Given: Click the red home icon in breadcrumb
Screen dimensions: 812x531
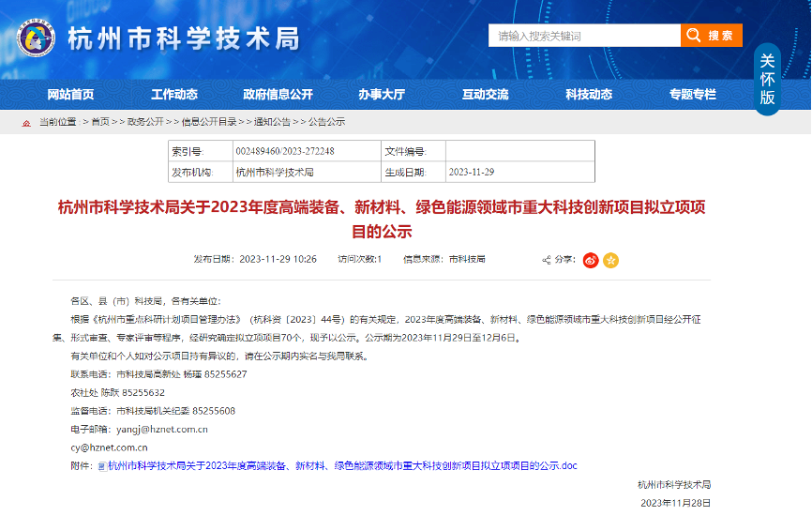Looking at the screenshot, I should [x=26, y=122].
